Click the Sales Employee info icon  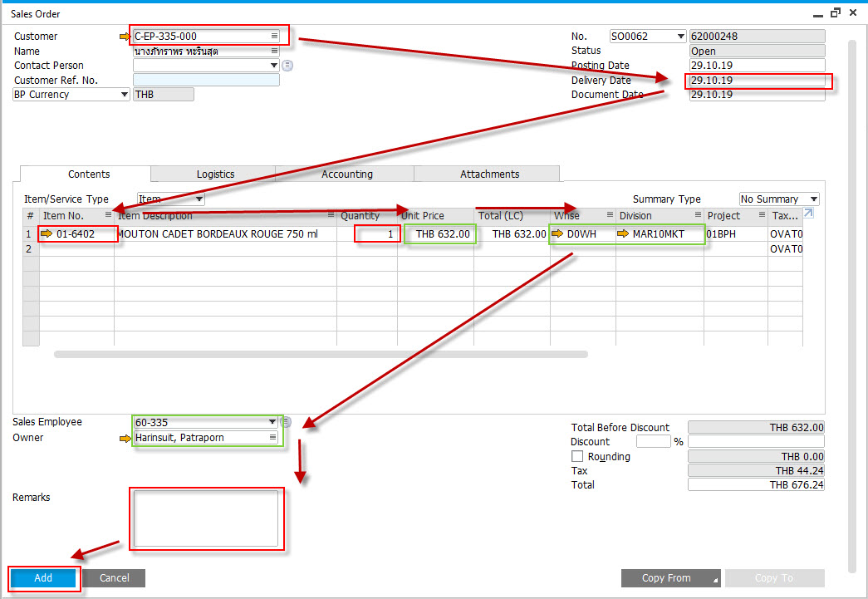(x=287, y=422)
